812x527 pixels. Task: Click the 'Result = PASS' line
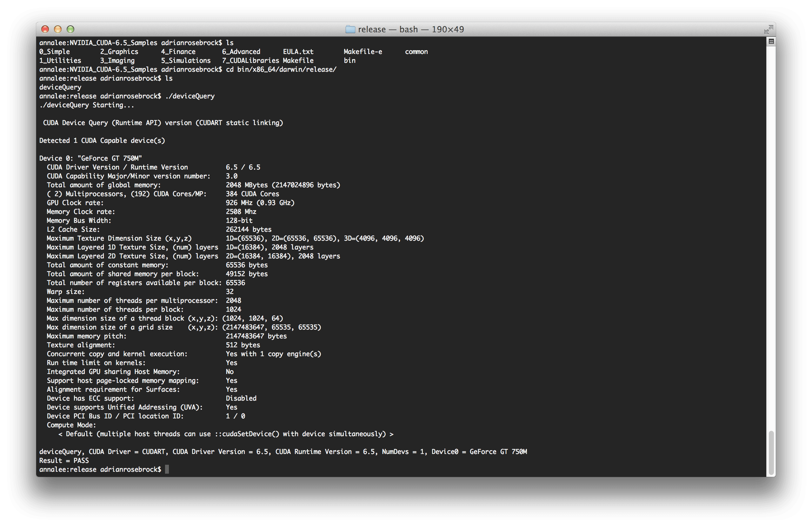[64, 460]
